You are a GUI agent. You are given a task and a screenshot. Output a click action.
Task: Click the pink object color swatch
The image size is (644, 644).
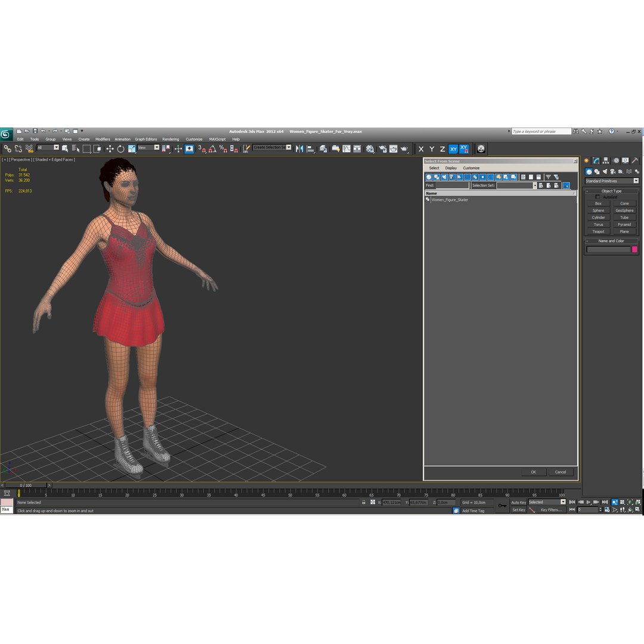(634, 249)
